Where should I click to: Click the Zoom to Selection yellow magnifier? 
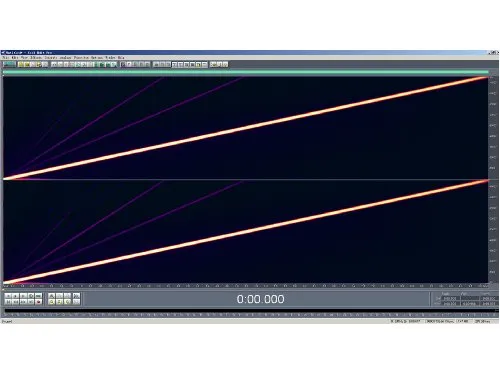coord(51,302)
